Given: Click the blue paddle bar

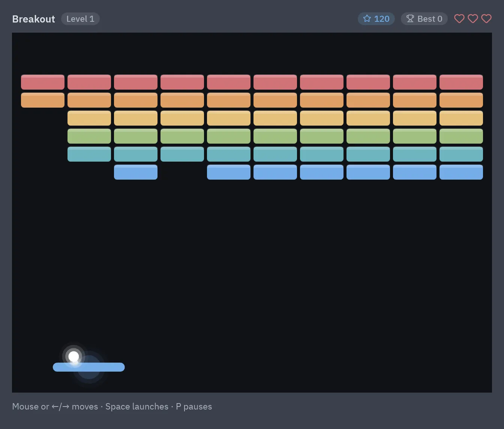Looking at the screenshot, I should pos(89,367).
